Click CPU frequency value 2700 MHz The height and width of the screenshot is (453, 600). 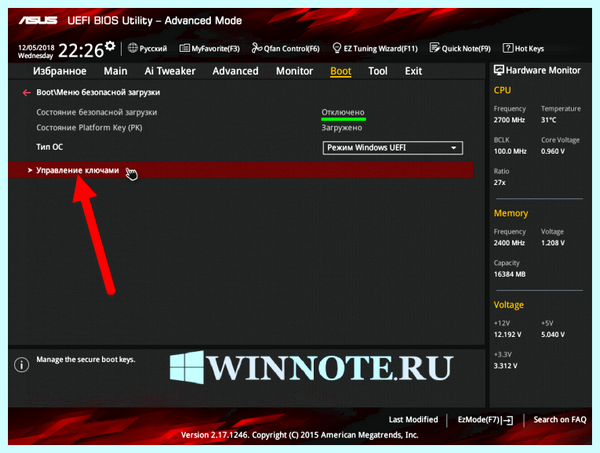509,120
